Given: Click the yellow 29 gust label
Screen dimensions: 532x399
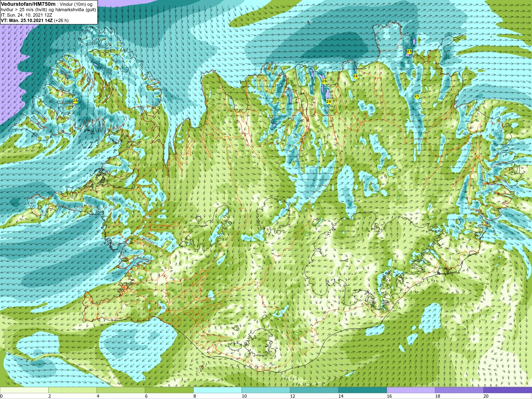Looking at the screenshot, I should tap(324, 81).
